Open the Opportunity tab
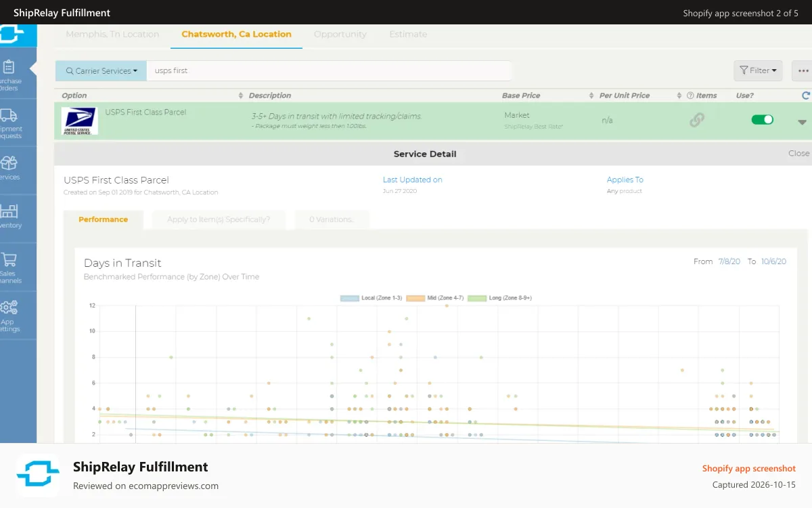 click(340, 34)
